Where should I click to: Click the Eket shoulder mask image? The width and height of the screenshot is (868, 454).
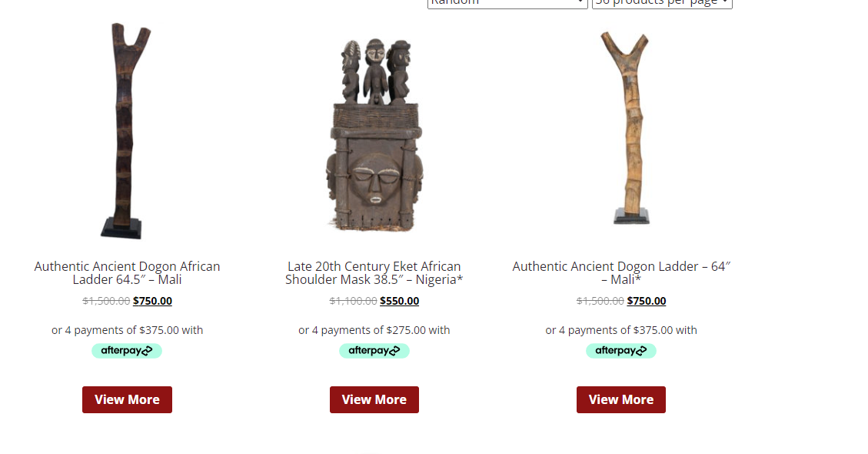374,135
